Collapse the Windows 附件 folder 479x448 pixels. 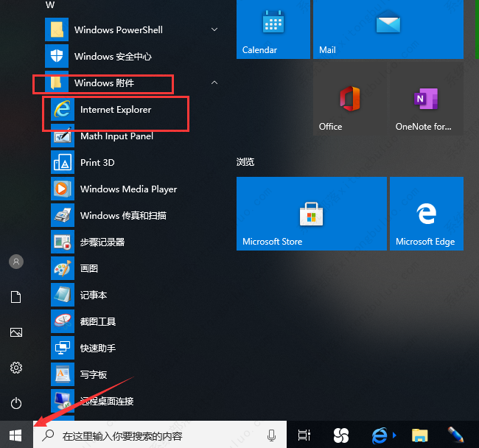coord(214,83)
